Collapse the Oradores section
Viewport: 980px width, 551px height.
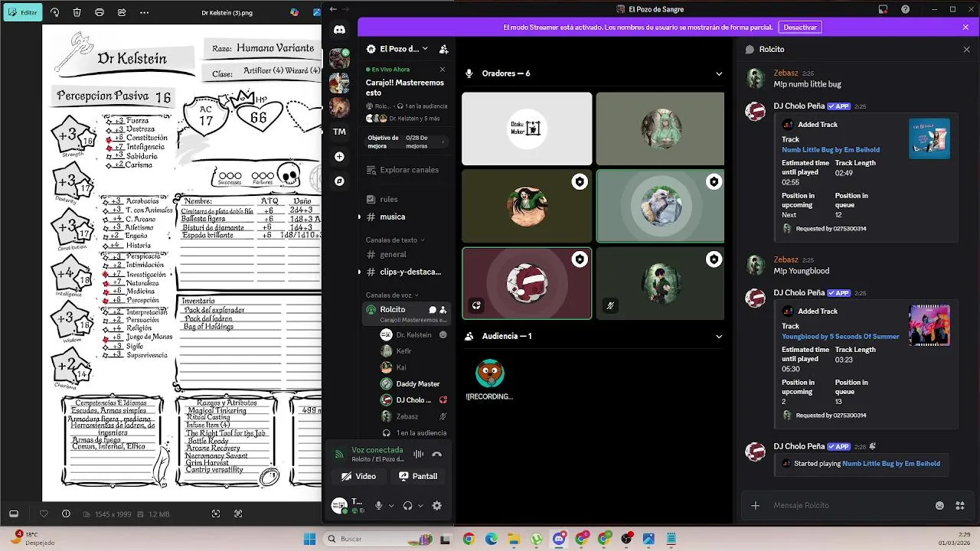coord(719,73)
